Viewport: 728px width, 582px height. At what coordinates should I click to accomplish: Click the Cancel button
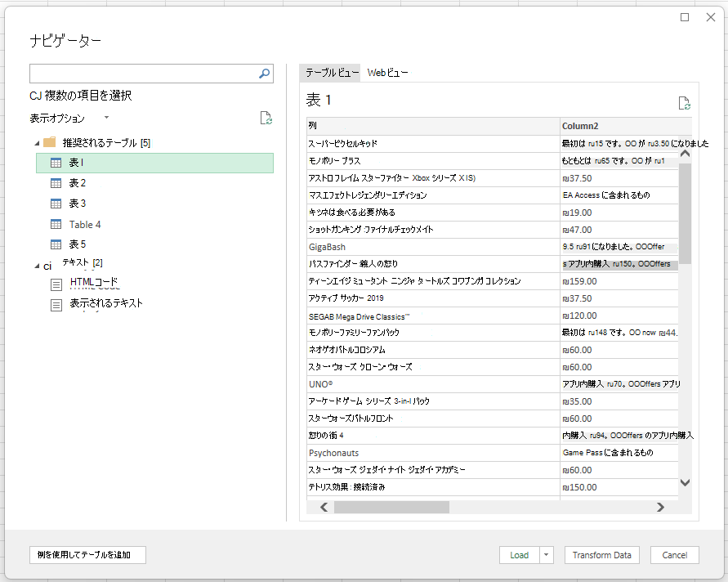coord(675,554)
